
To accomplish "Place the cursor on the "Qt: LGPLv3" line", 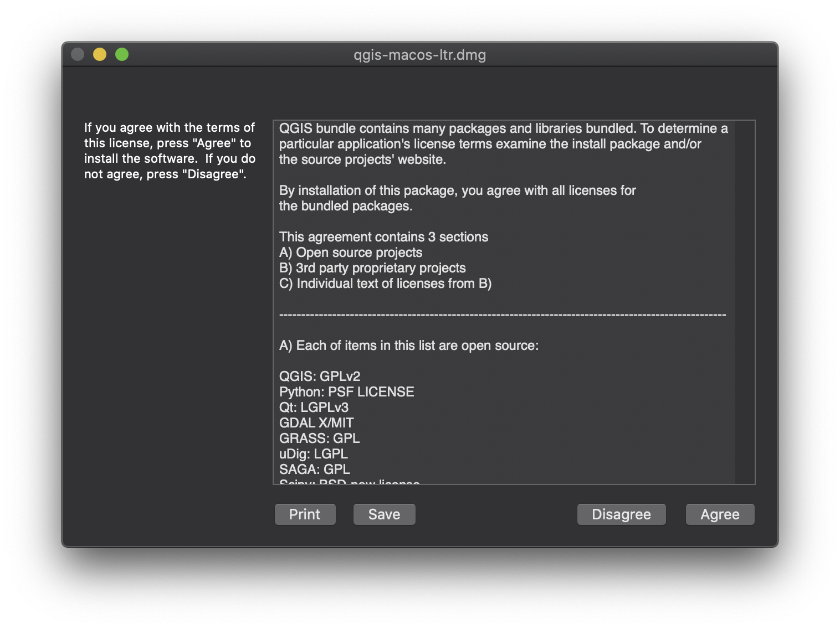I will [314, 408].
